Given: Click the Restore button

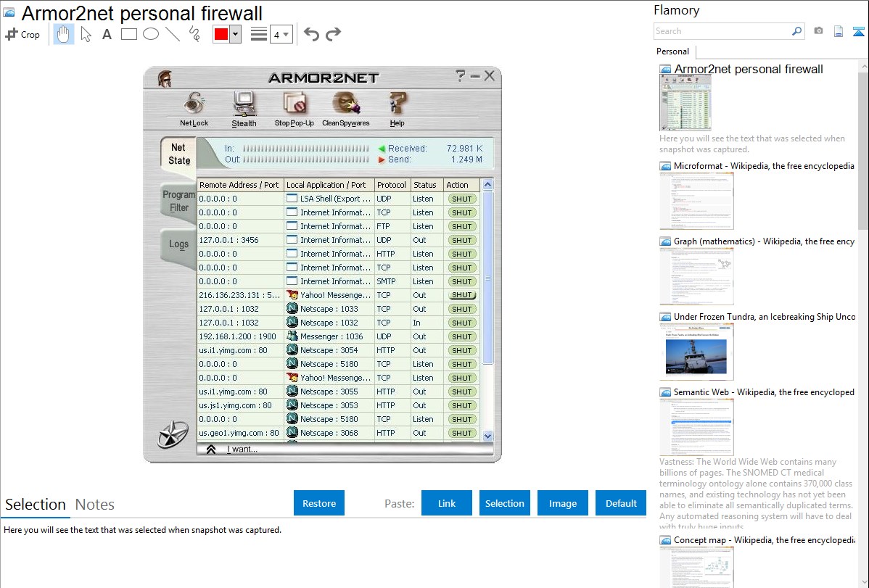Looking at the screenshot, I should [x=319, y=503].
